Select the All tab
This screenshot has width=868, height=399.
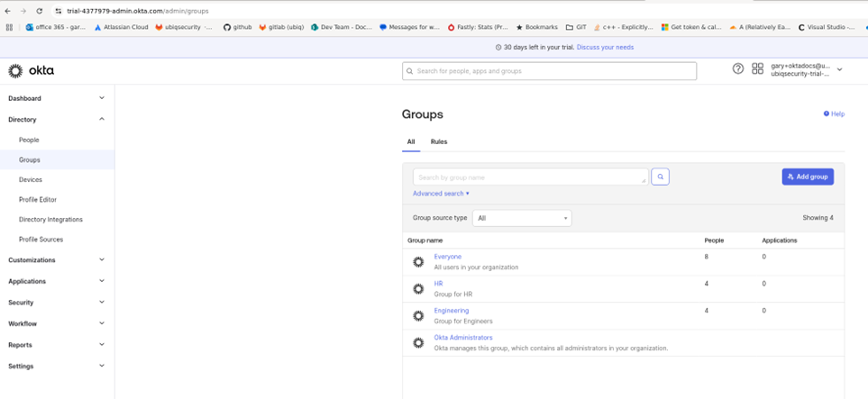pos(411,141)
